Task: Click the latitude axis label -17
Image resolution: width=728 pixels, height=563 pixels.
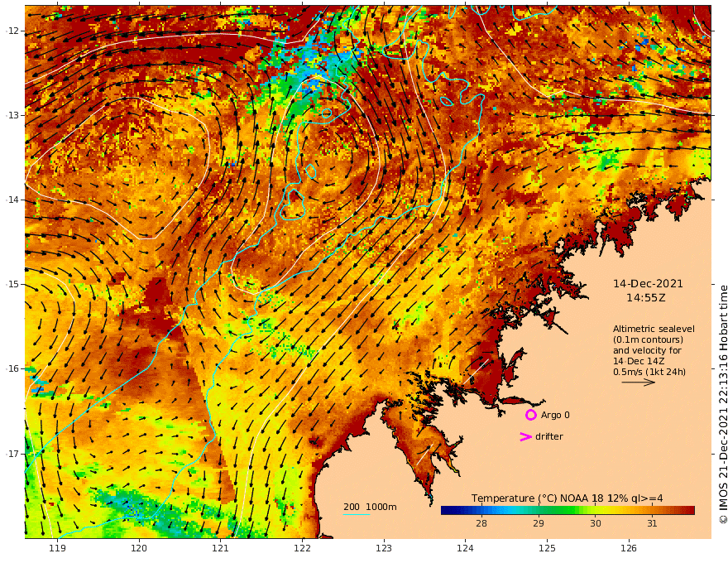Action: 12,454
